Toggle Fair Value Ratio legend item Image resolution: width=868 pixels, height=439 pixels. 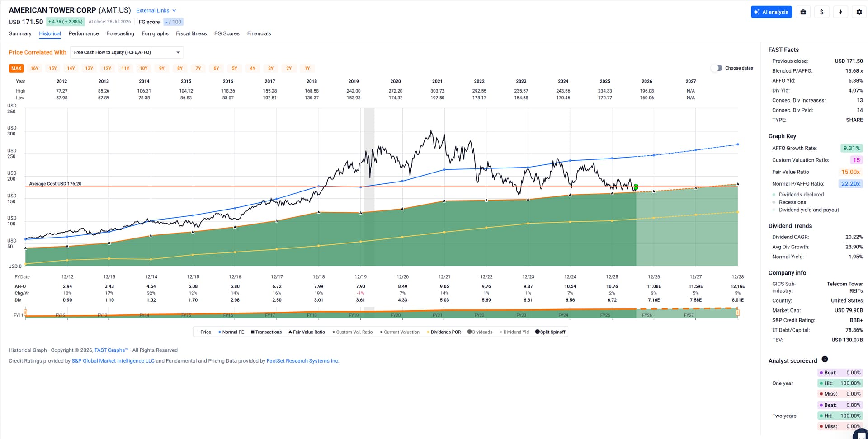coord(307,332)
